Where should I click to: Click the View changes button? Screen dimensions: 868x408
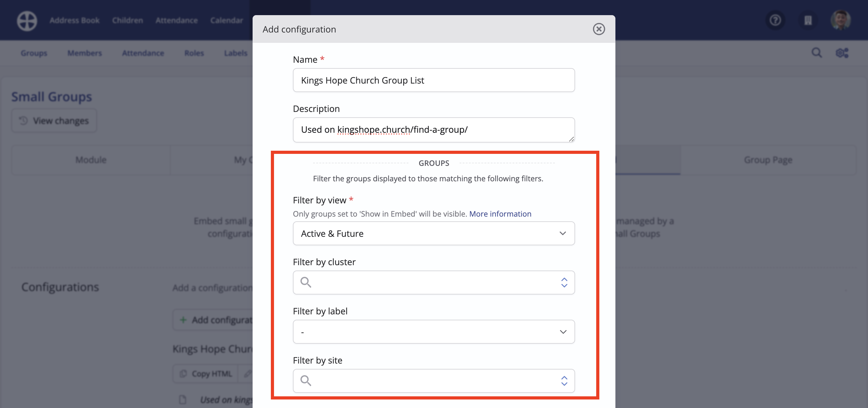54,120
